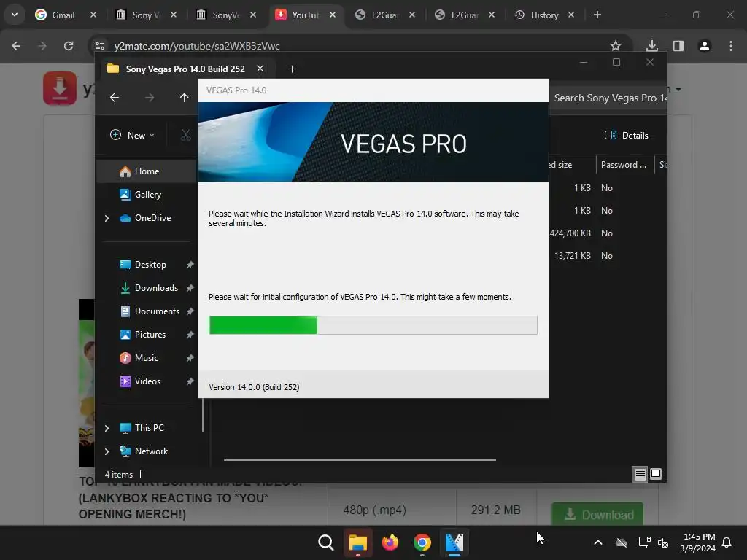Screen dimensions: 747x560
Task: Open Chrome downloads icon
Action: click(652, 46)
